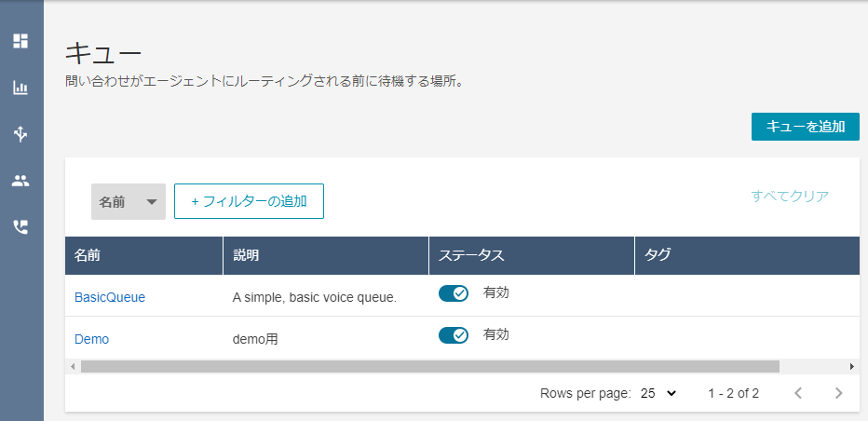The width and height of the screenshot is (868, 421).
Task: Open the analytics bar chart icon
Action: pyautogui.click(x=20, y=88)
